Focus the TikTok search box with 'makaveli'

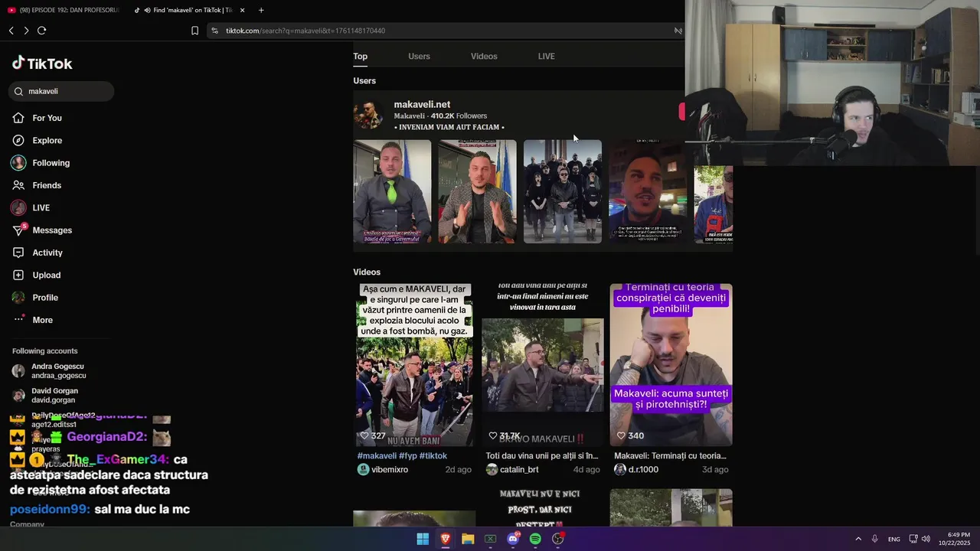click(62, 91)
